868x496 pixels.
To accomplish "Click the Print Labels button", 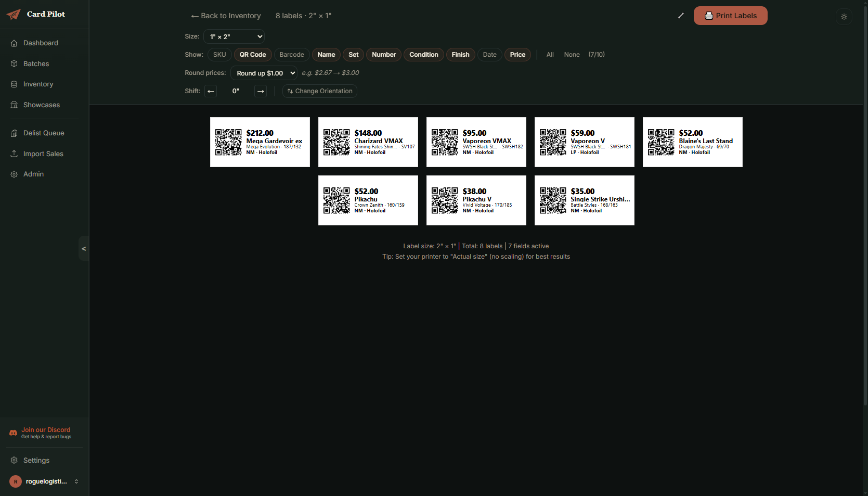I will [x=730, y=16].
